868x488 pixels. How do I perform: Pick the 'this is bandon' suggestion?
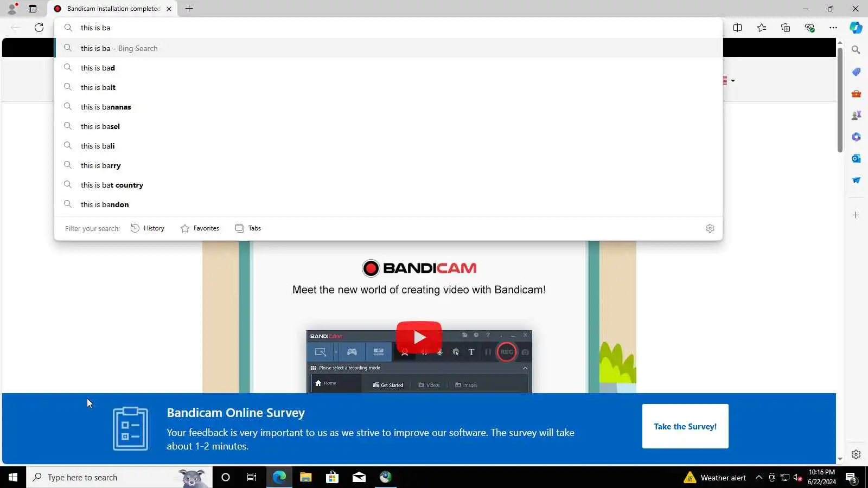point(388,204)
